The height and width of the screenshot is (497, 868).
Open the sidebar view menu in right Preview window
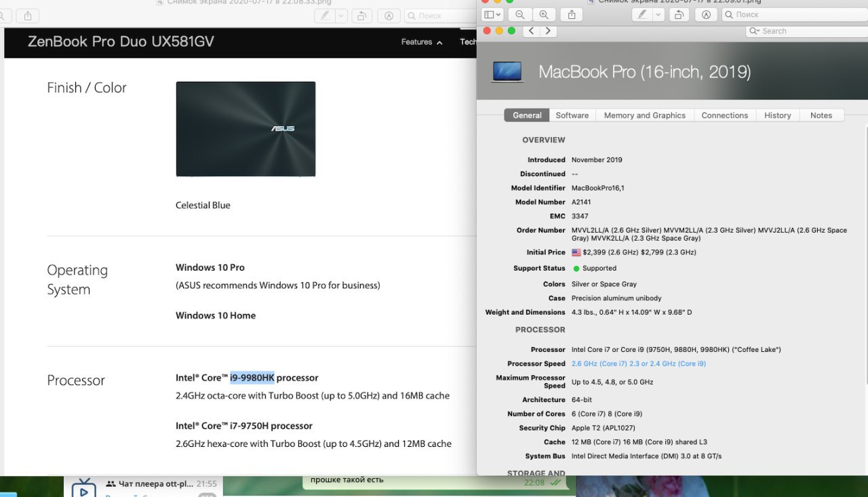click(x=492, y=14)
